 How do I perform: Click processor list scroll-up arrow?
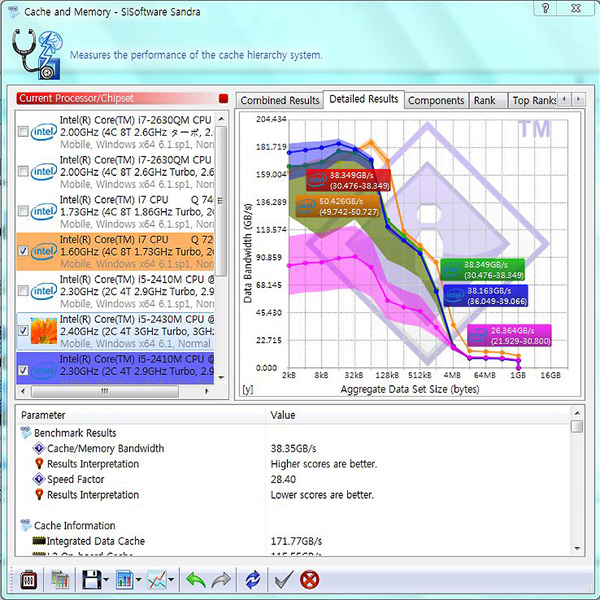(x=221, y=119)
